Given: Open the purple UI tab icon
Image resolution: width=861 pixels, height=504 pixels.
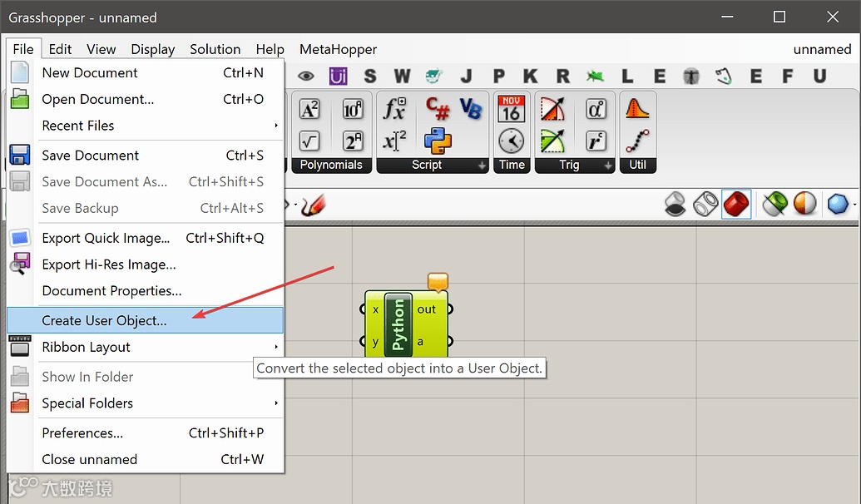Looking at the screenshot, I should click(x=338, y=76).
